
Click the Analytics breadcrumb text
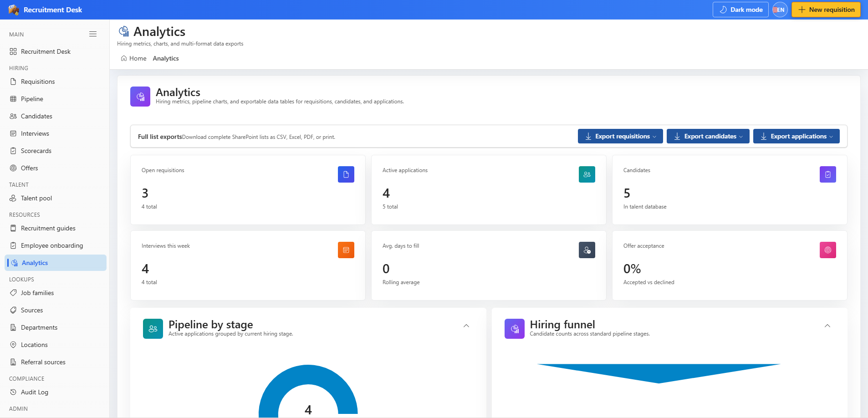(x=166, y=58)
